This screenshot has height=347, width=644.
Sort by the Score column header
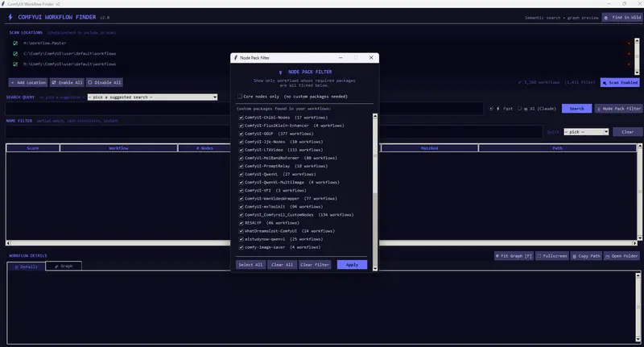coord(33,148)
